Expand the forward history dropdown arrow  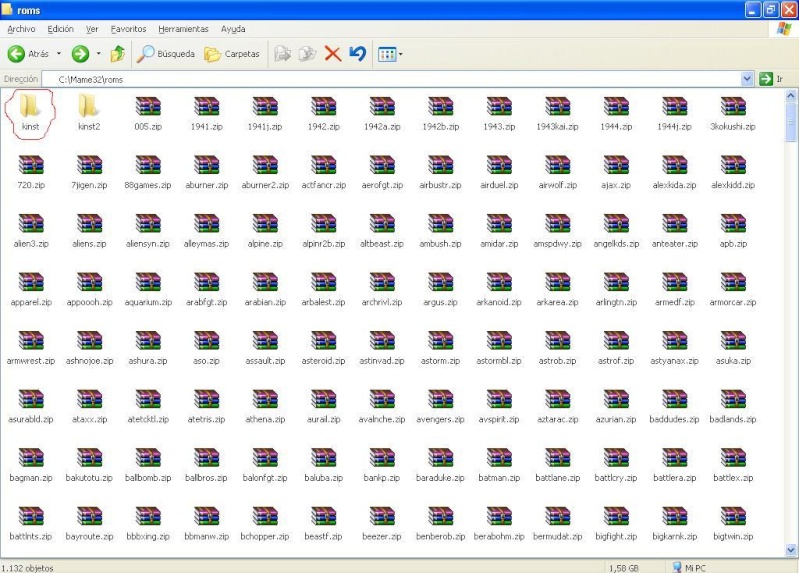pos(98,54)
